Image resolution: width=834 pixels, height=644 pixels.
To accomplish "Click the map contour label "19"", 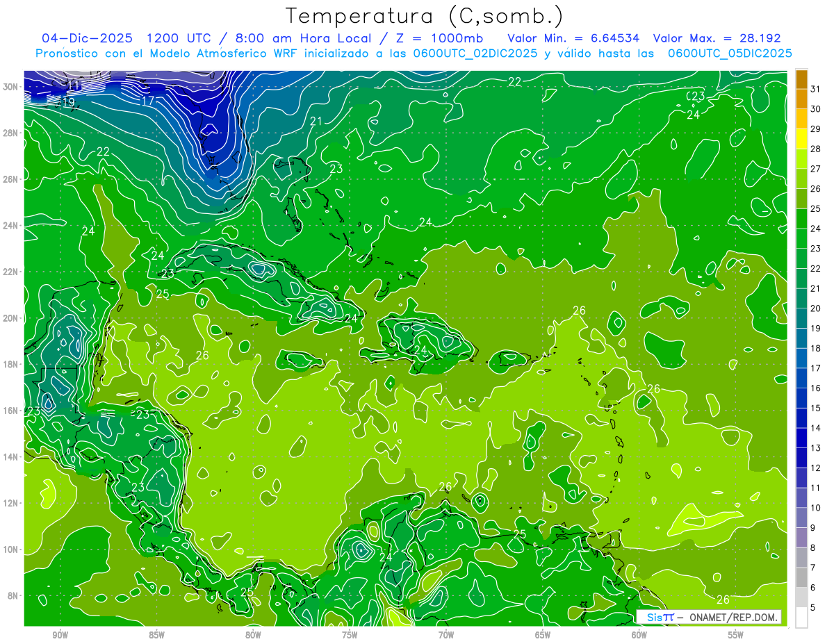I will [x=68, y=103].
